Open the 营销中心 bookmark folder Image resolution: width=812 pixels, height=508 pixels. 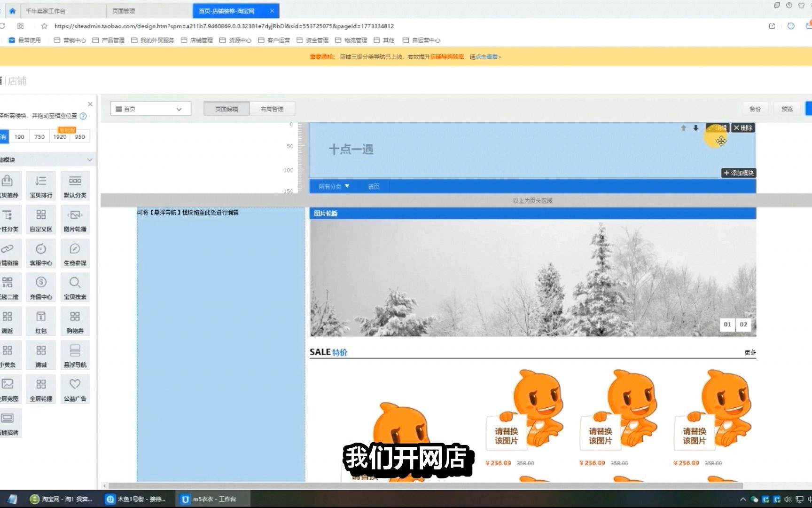click(x=70, y=40)
